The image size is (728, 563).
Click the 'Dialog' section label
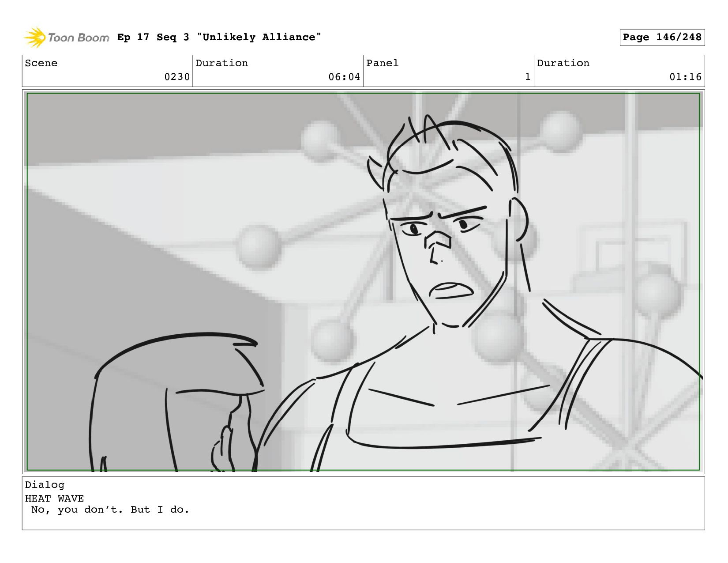[x=45, y=485]
